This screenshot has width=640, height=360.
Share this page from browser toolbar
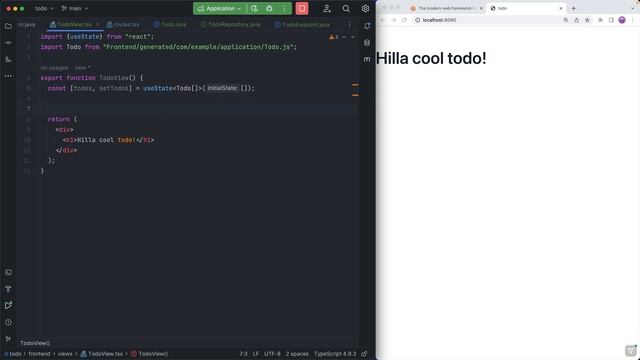coord(576,20)
